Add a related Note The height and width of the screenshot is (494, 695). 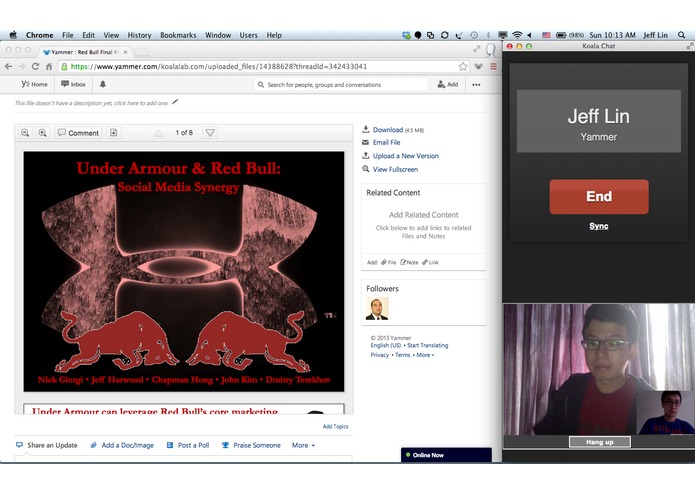[409, 262]
